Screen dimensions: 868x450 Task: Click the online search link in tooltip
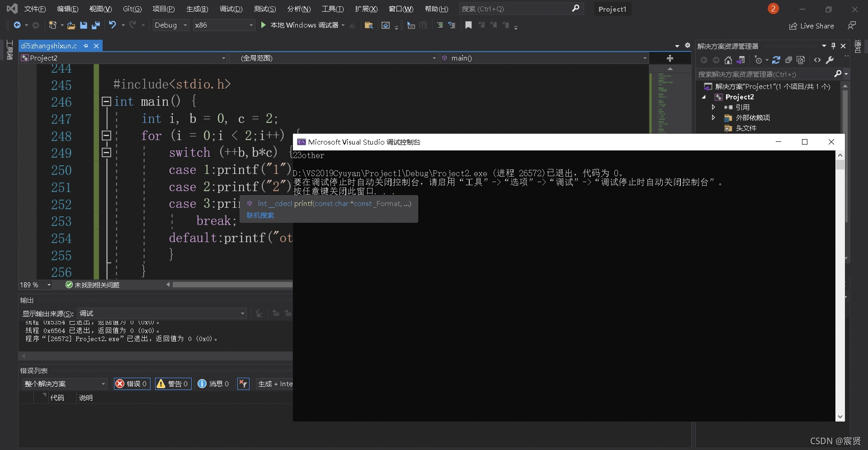click(x=260, y=216)
